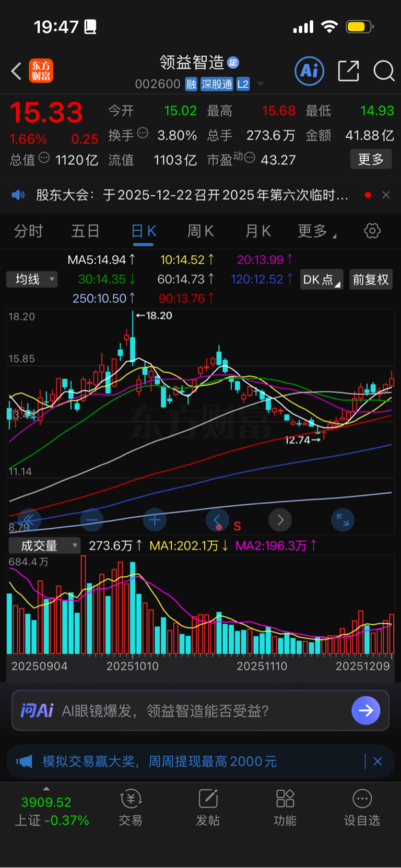The image size is (401, 868).
Task: Close the 模拟交易 promotion banner
Action: (x=378, y=762)
